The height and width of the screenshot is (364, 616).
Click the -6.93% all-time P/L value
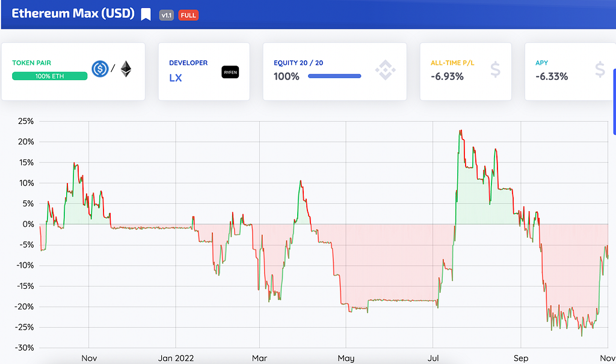(447, 76)
